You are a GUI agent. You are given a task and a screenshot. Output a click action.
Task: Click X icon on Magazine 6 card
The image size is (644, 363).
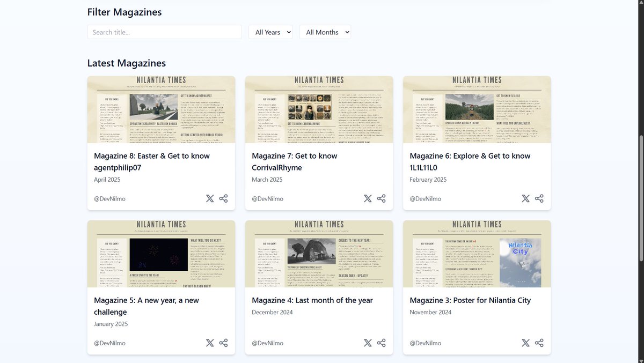click(525, 198)
